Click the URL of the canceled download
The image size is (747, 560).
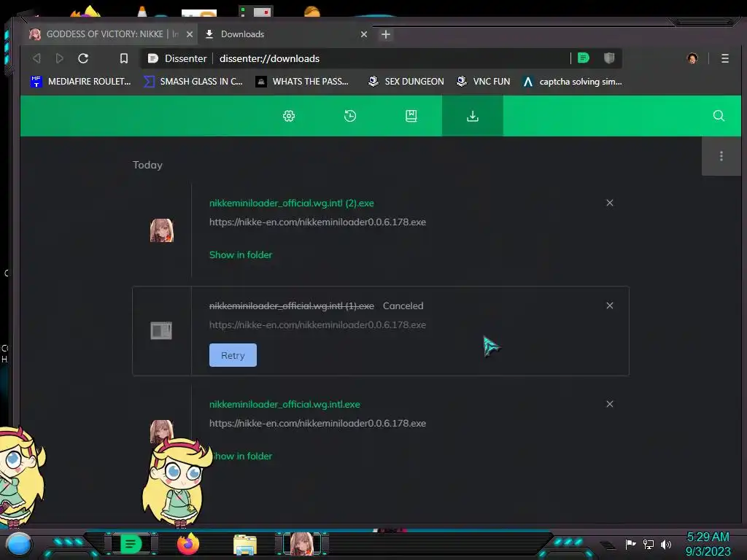317,324
